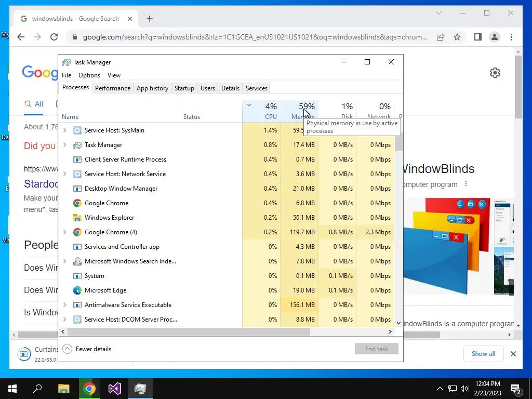Click the Google Chrome single-process icon

coord(77,203)
